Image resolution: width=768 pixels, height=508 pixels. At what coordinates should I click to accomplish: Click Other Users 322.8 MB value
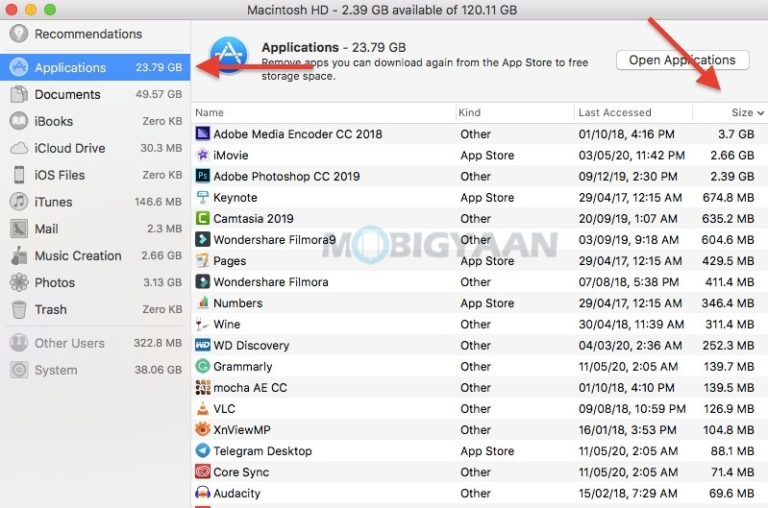click(x=158, y=343)
